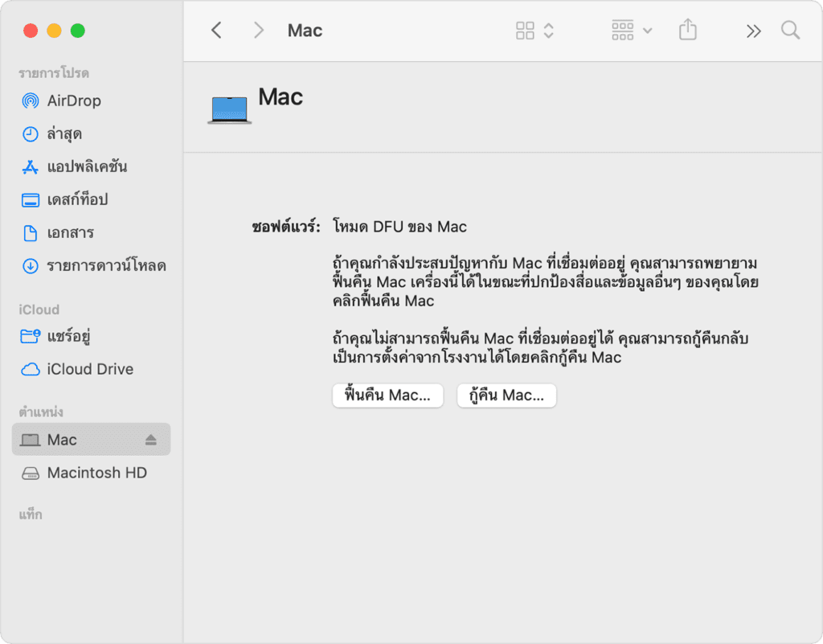Zoom window with the green button

pyautogui.click(x=78, y=31)
